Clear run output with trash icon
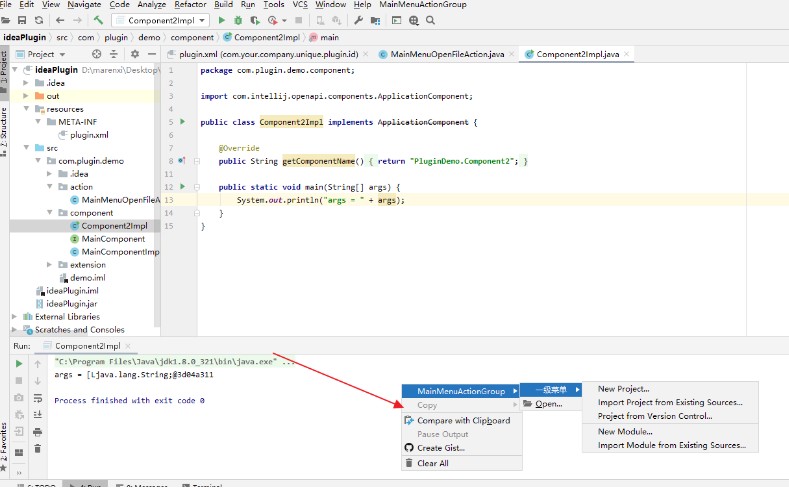Screen dimensions: 789x488 (37, 448)
